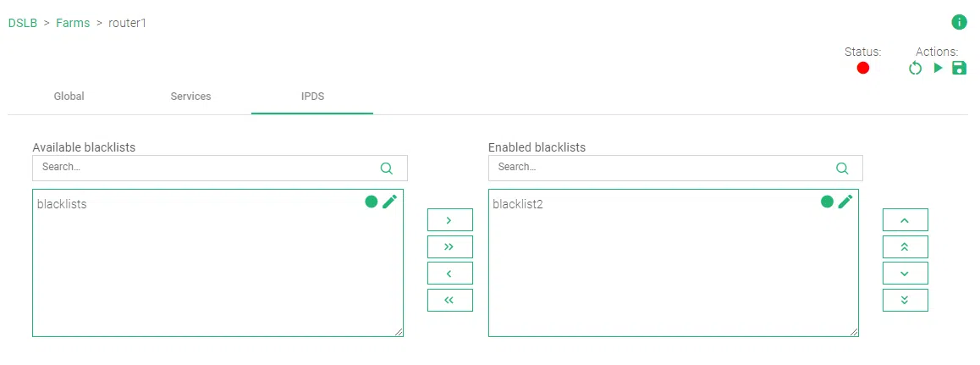Open the Services tab
The width and height of the screenshot is (980, 365).
click(190, 97)
